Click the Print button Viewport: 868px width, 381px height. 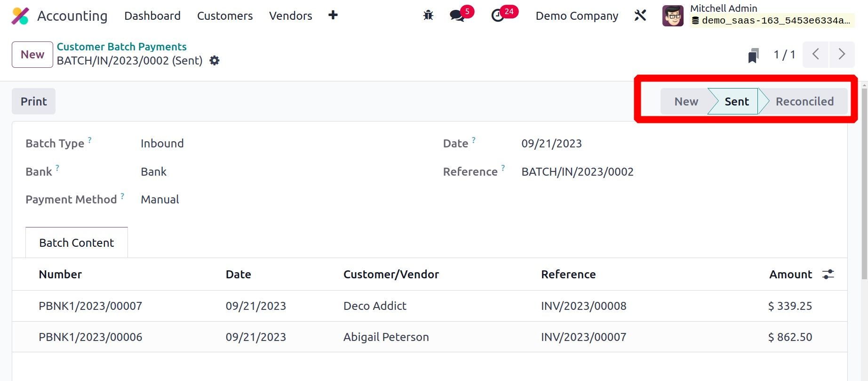tap(34, 102)
